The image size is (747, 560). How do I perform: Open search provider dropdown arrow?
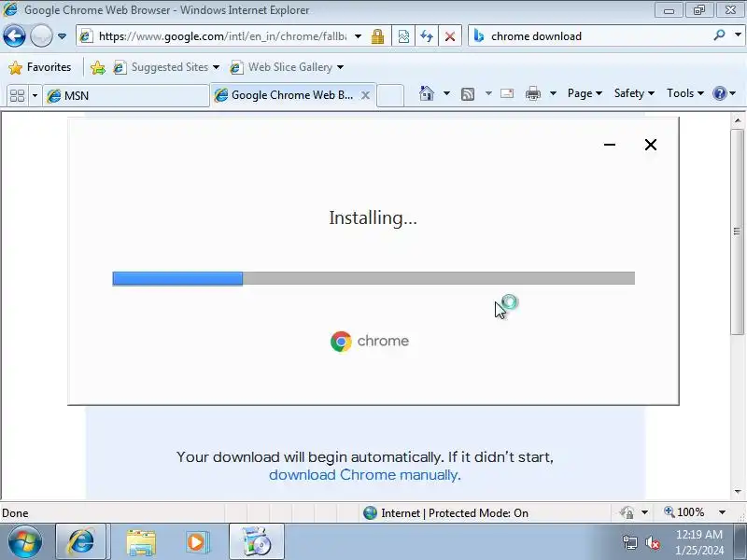pos(738,35)
